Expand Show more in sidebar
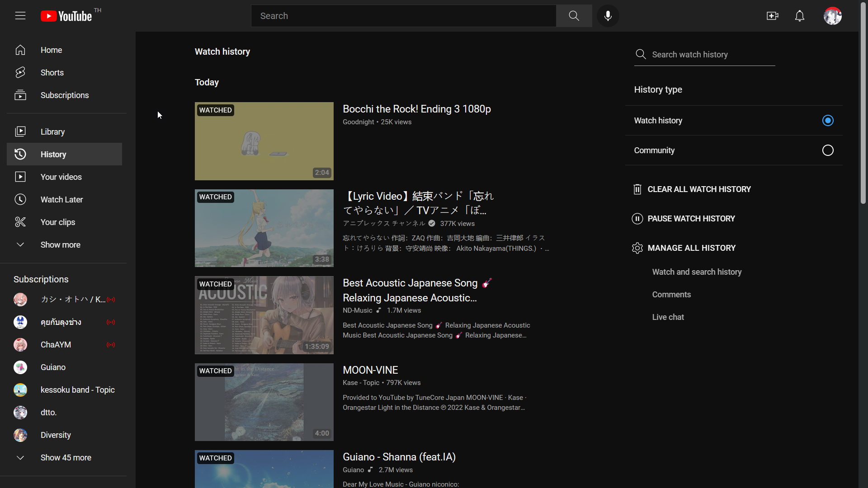 (x=60, y=245)
